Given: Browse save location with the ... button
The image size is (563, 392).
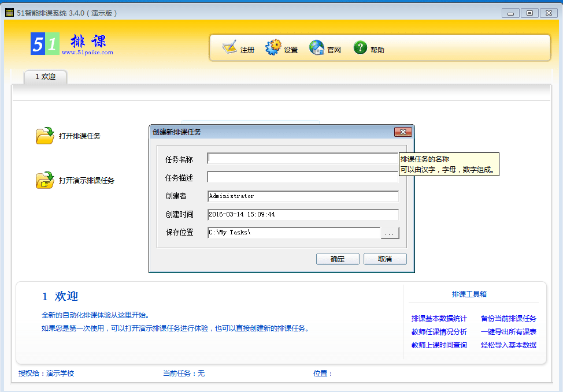Looking at the screenshot, I should [390, 233].
